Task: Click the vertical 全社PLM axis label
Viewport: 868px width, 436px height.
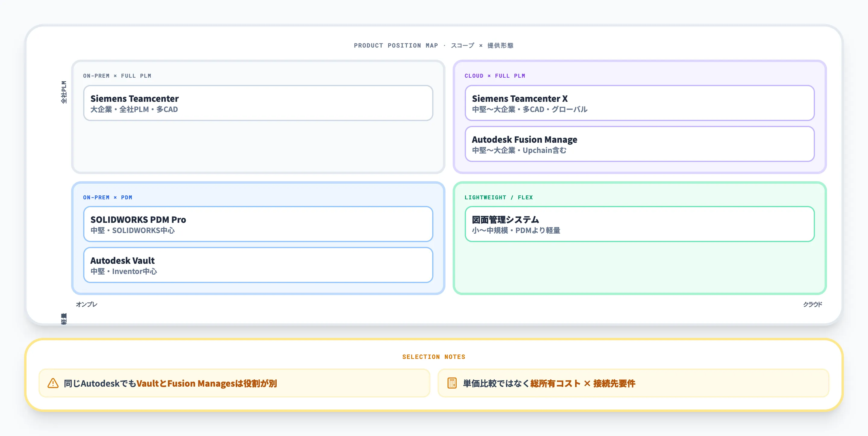Action: click(x=64, y=92)
